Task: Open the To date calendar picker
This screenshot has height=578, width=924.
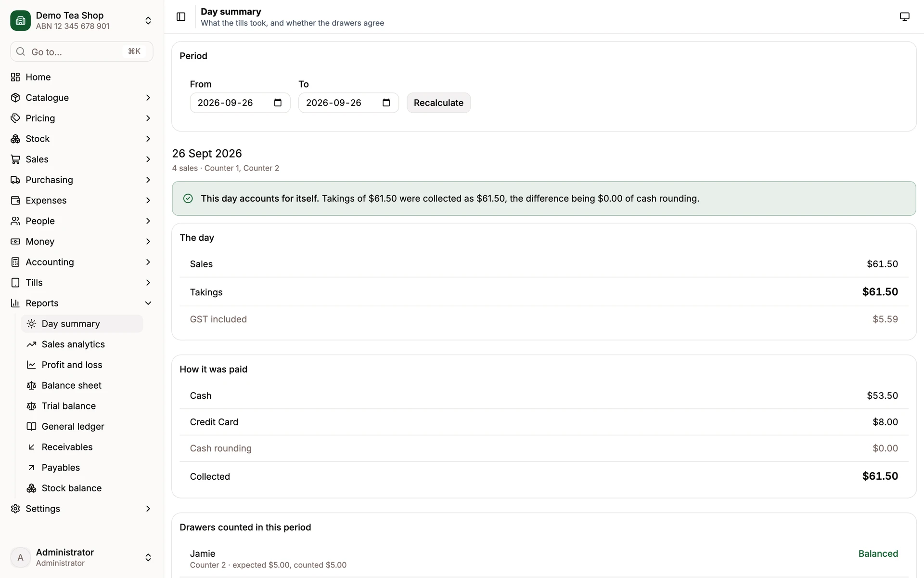Action: tap(386, 103)
